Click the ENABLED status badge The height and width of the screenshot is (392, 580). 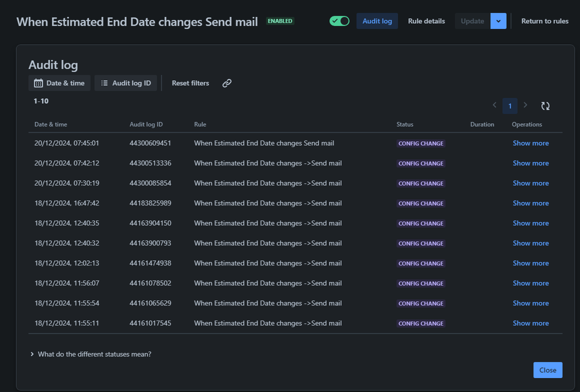(280, 21)
